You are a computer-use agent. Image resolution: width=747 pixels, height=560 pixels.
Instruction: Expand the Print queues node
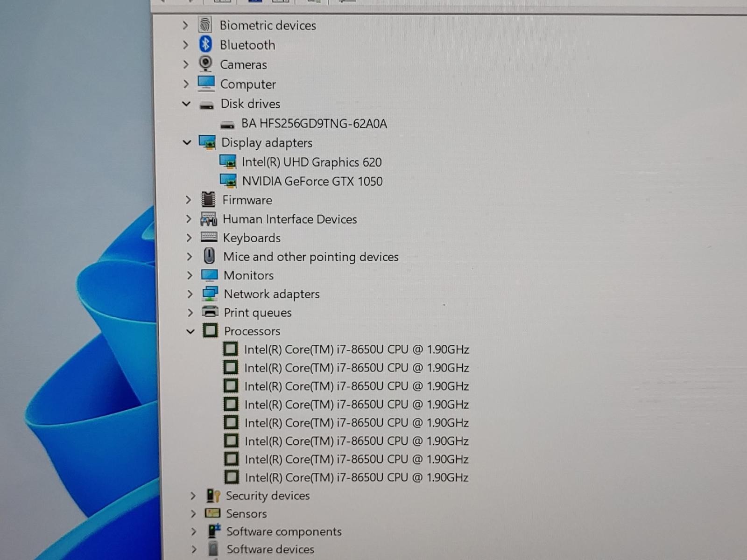190,312
